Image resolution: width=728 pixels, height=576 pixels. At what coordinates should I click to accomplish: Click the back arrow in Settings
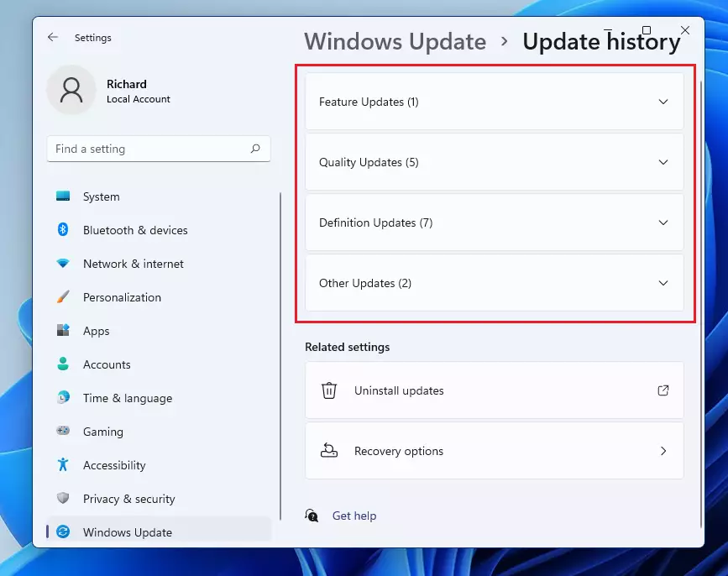tap(53, 37)
